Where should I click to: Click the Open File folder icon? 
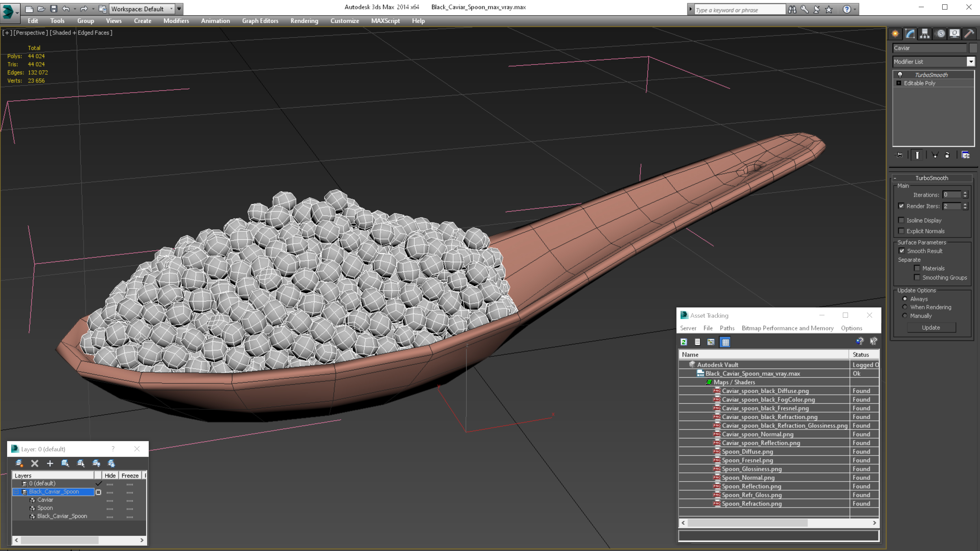41,9
